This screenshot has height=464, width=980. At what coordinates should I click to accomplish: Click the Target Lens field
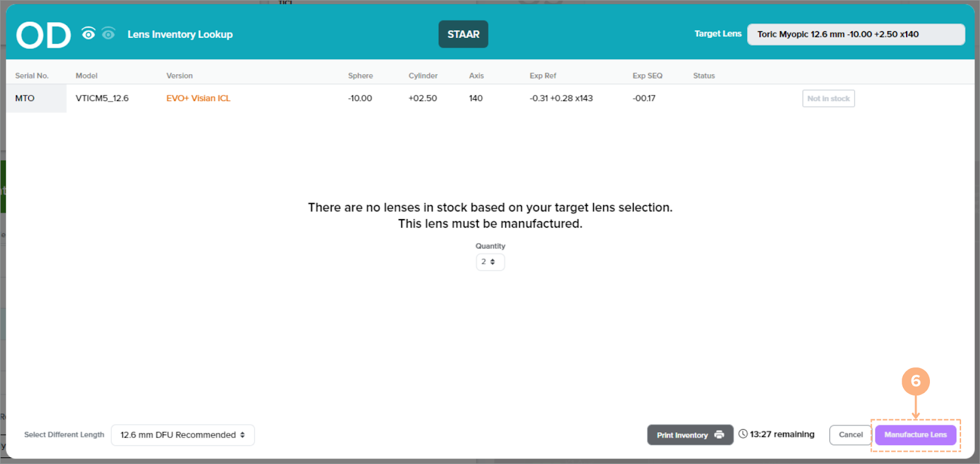coord(855,34)
